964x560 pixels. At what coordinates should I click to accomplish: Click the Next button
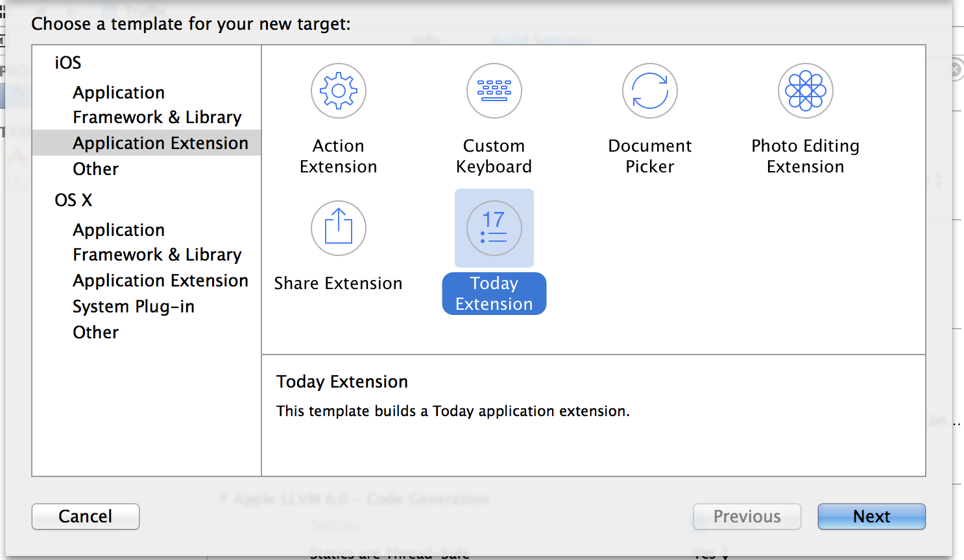click(x=871, y=517)
